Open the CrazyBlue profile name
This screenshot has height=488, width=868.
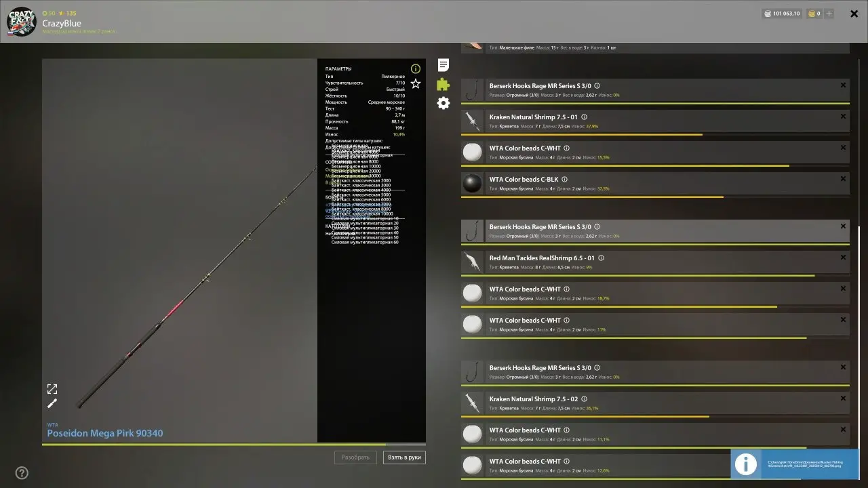(62, 23)
